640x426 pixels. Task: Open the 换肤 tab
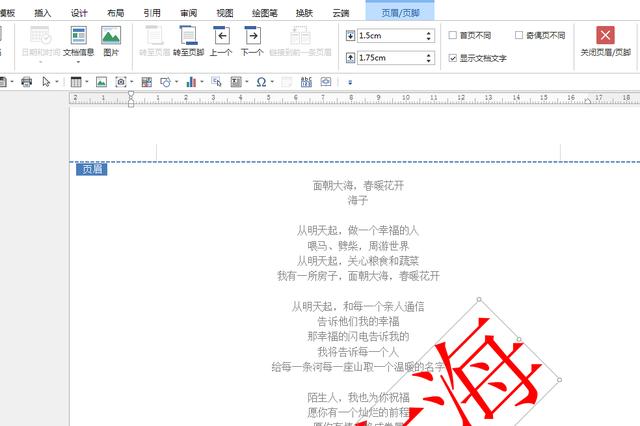tap(304, 13)
